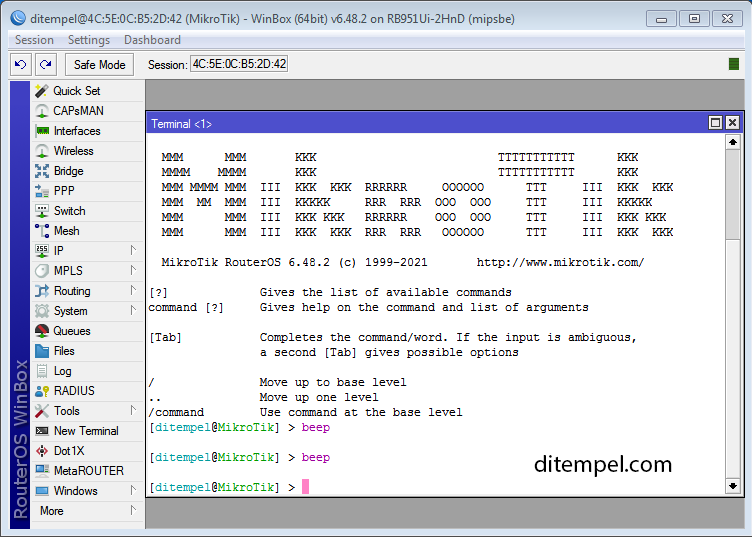Click the Tools icon

[42, 411]
